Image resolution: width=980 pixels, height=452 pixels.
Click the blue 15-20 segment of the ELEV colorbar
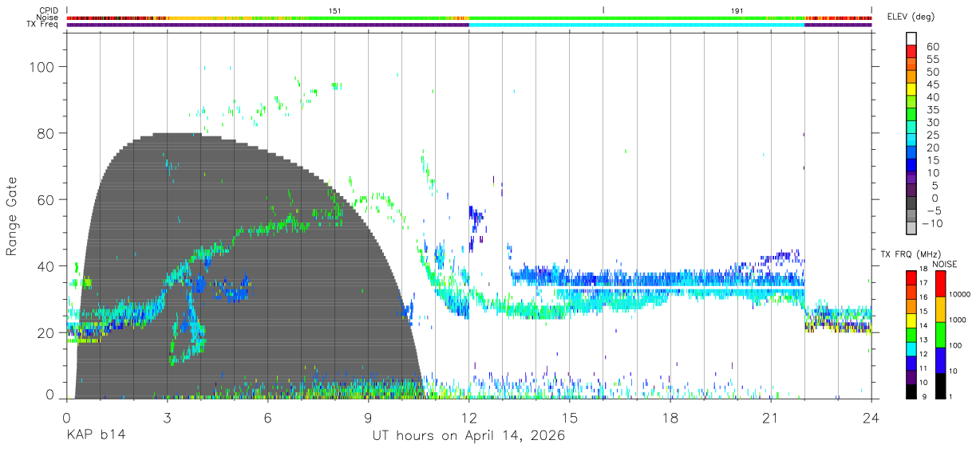pyautogui.click(x=911, y=154)
